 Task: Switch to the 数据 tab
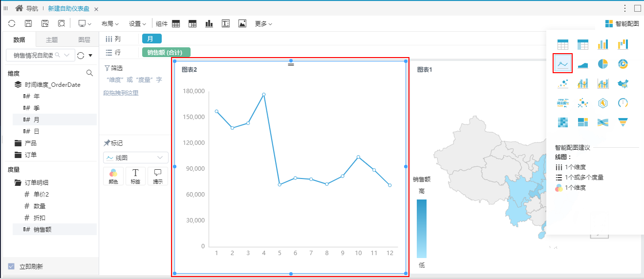(x=19, y=40)
